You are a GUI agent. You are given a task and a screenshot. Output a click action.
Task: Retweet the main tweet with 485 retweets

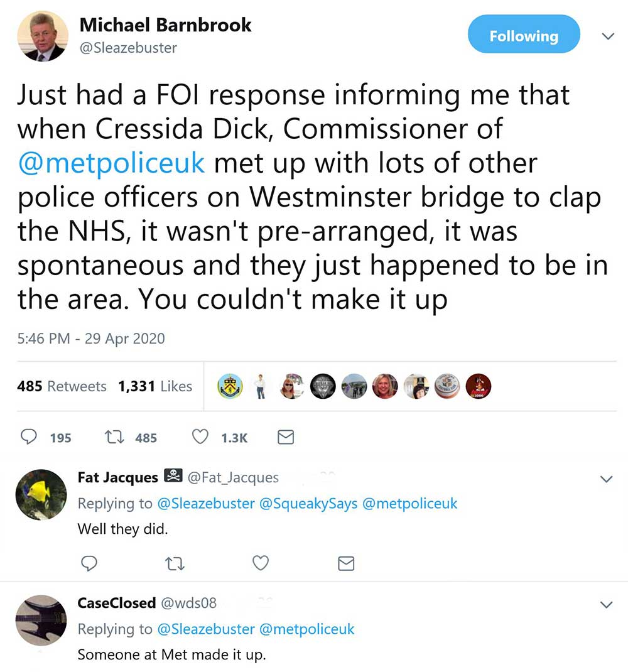[112, 437]
